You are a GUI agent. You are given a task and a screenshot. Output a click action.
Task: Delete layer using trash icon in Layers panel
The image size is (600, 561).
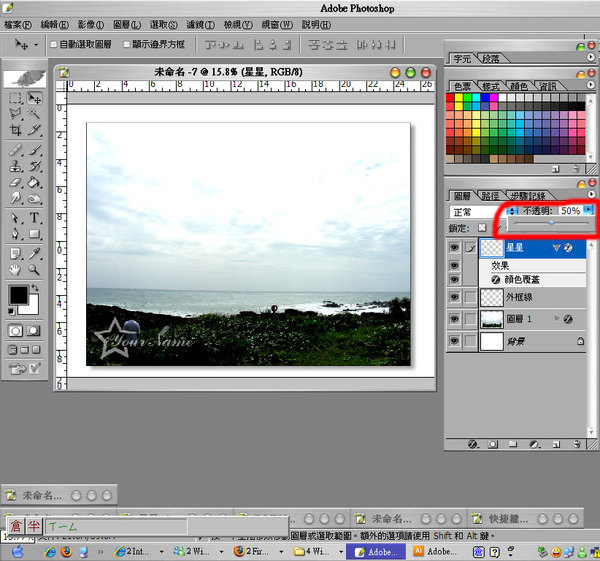click(x=577, y=444)
